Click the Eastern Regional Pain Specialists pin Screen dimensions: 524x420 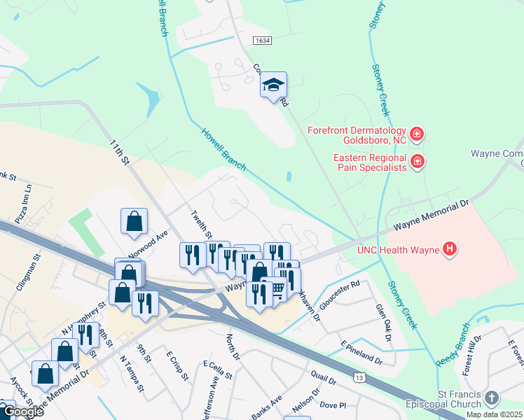point(417,162)
